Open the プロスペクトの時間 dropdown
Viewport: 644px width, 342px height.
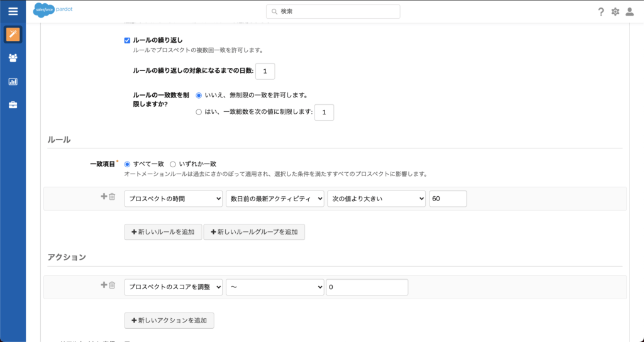(174, 199)
